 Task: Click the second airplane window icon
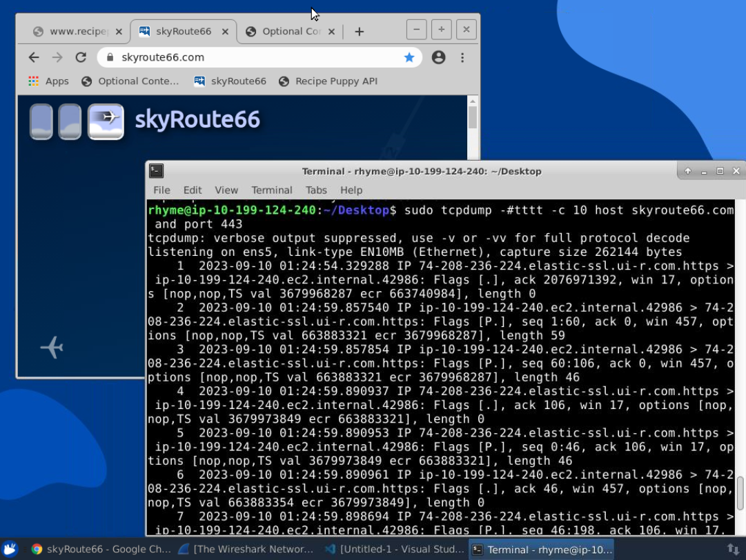70,121
